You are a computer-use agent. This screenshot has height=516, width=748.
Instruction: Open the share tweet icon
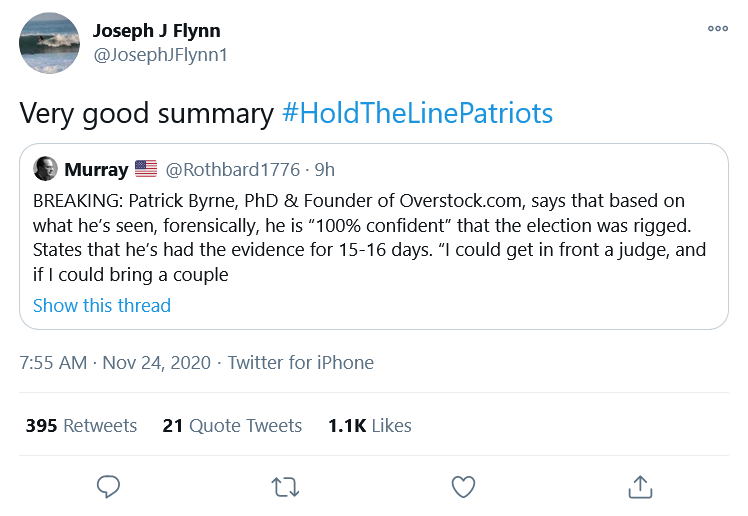[640, 487]
